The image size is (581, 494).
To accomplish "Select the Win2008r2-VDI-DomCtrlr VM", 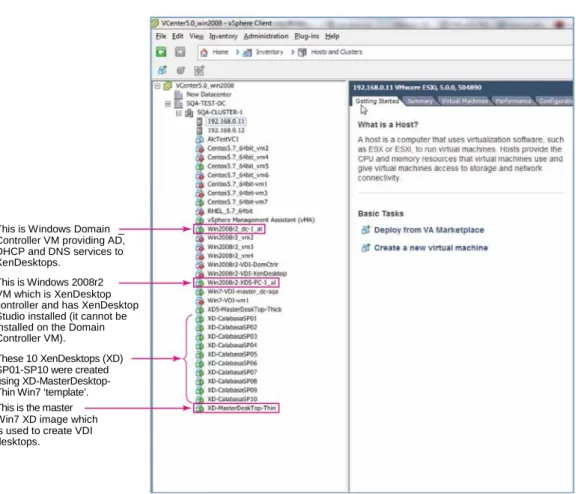I will pos(243,265).
